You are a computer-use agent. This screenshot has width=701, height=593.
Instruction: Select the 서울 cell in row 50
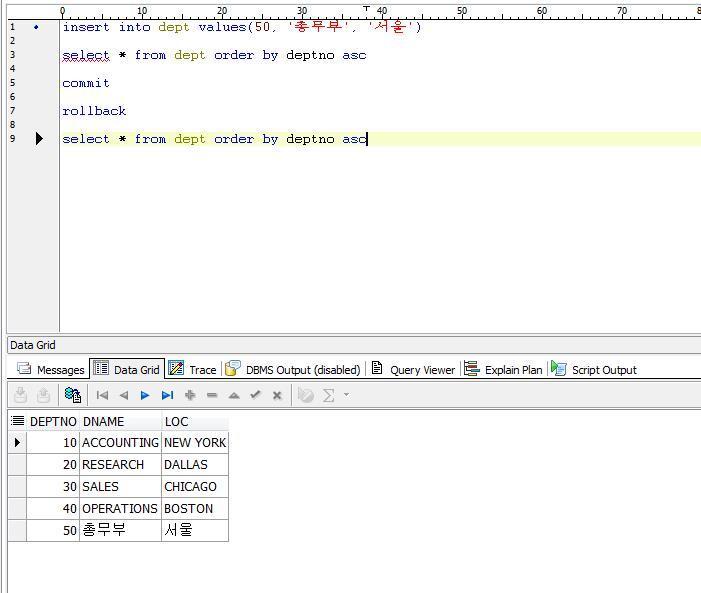195,530
